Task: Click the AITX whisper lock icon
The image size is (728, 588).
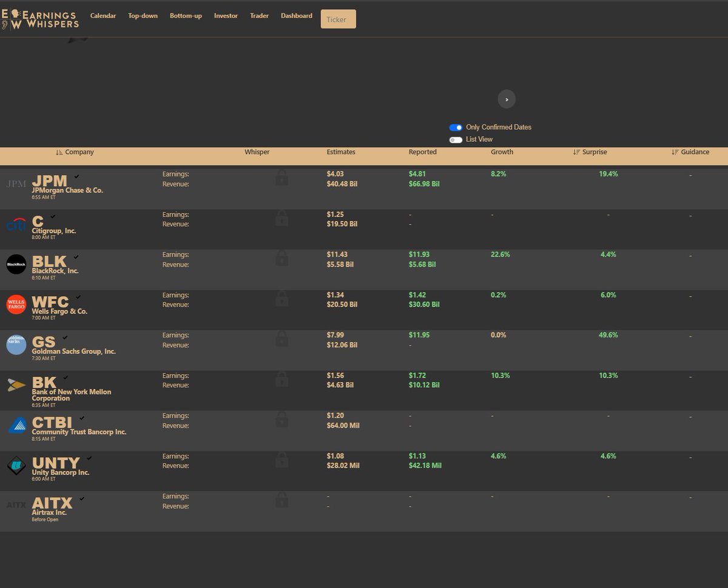Action: pyautogui.click(x=281, y=500)
